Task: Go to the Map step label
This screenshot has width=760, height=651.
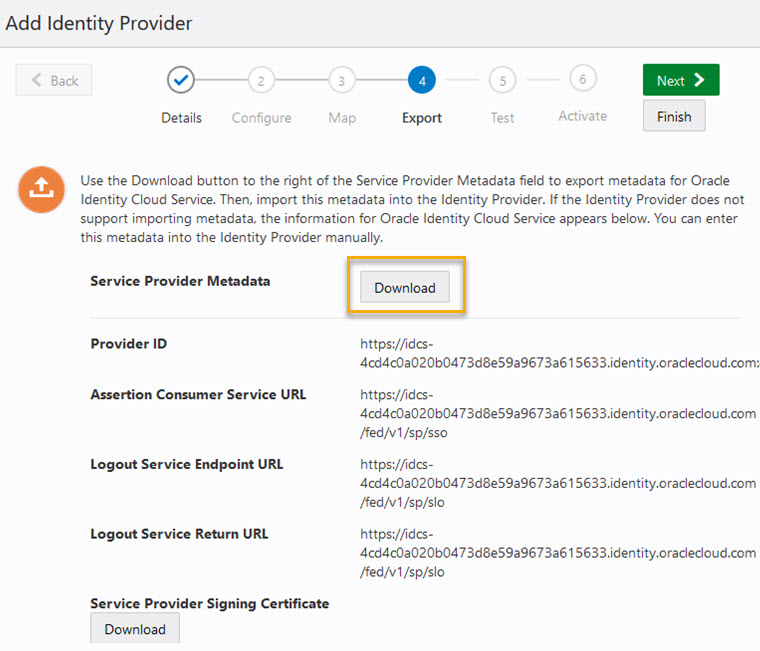Action: tap(342, 118)
